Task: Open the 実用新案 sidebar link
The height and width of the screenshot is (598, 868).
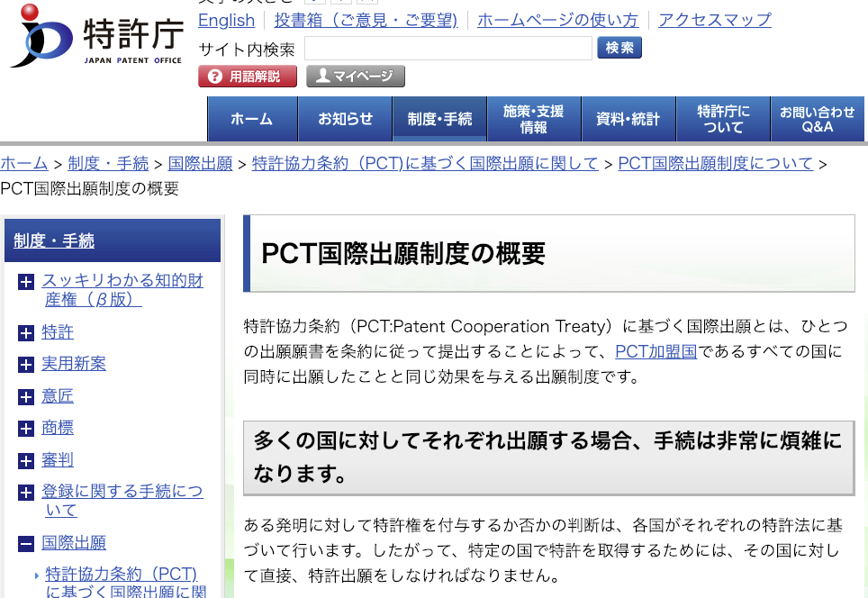Action: pyautogui.click(x=74, y=364)
